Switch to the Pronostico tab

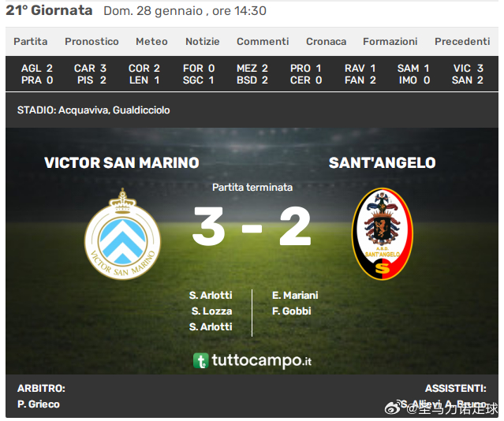pos(91,42)
